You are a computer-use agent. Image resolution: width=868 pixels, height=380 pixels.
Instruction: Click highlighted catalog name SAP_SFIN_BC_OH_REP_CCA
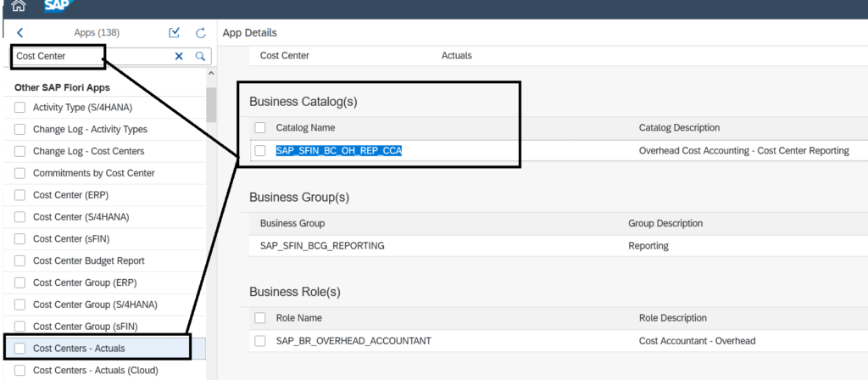coord(339,151)
